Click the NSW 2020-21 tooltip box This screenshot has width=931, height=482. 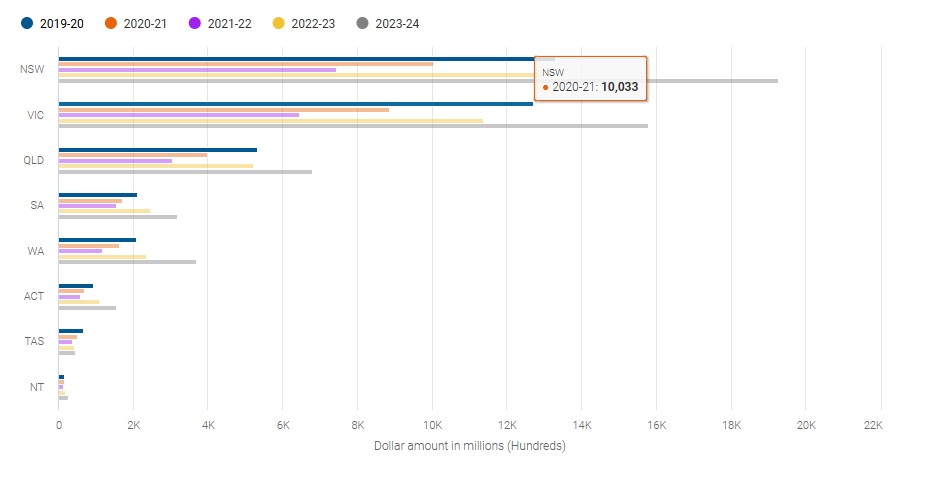tap(591, 80)
